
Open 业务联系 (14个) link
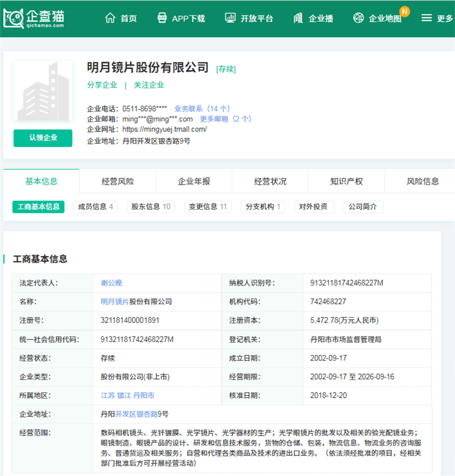202,109
